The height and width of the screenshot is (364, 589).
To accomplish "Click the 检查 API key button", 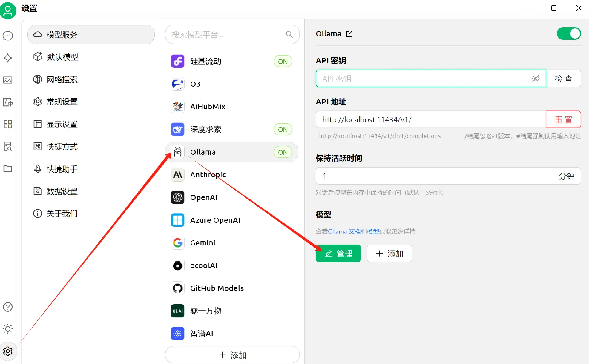I will pyautogui.click(x=564, y=78).
